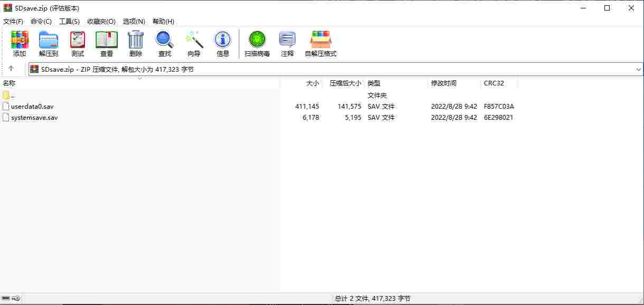The width and height of the screenshot is (644, 305).
Task: Launch the Wizard (向导) wand icon
Action: 194,44
